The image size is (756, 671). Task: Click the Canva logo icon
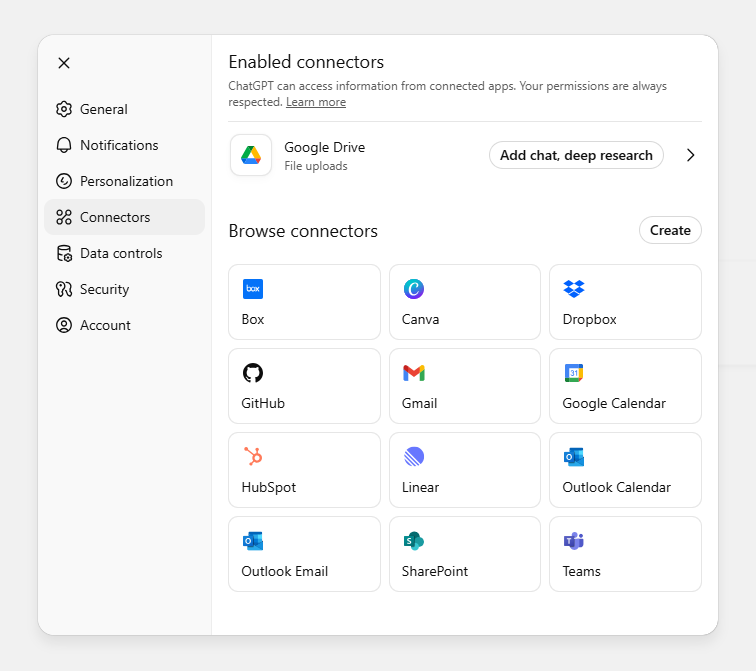[414, 289]
